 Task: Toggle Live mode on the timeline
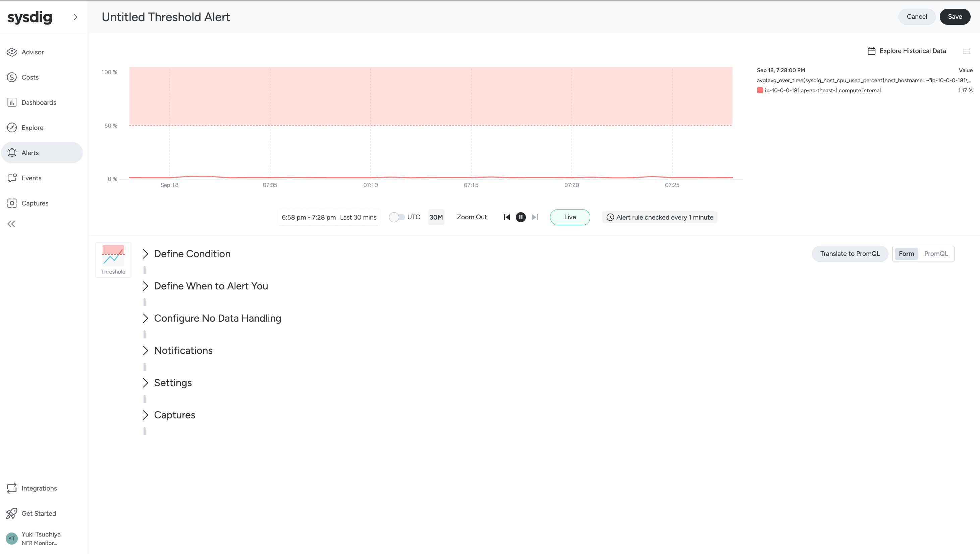[x=569, y=217]
